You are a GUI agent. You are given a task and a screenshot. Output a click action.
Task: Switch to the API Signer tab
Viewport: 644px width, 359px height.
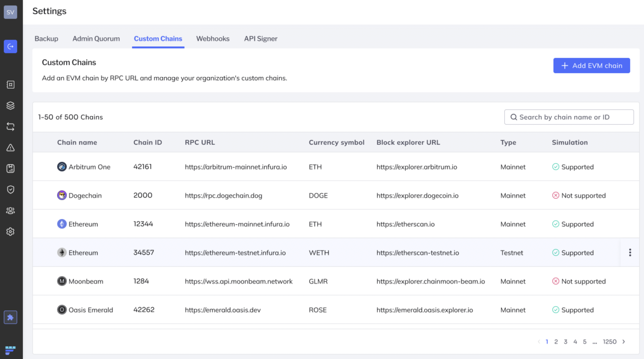coord(261,39)
